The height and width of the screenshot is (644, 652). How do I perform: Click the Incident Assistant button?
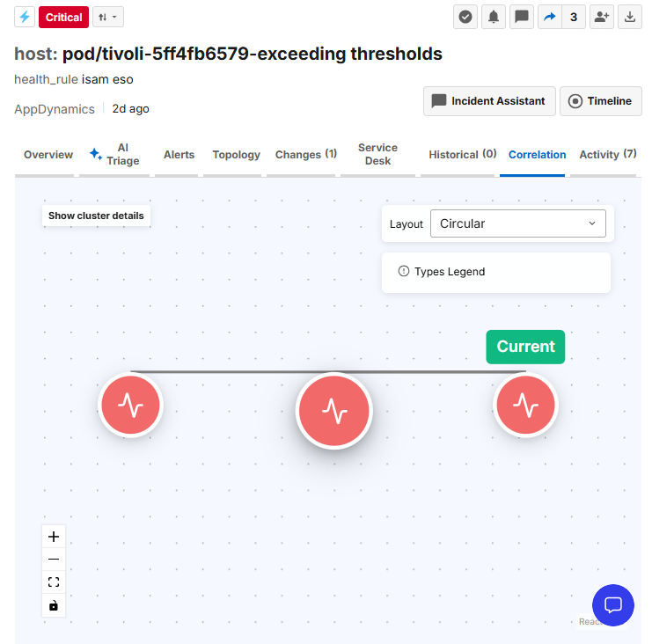[x=489, y=101]
